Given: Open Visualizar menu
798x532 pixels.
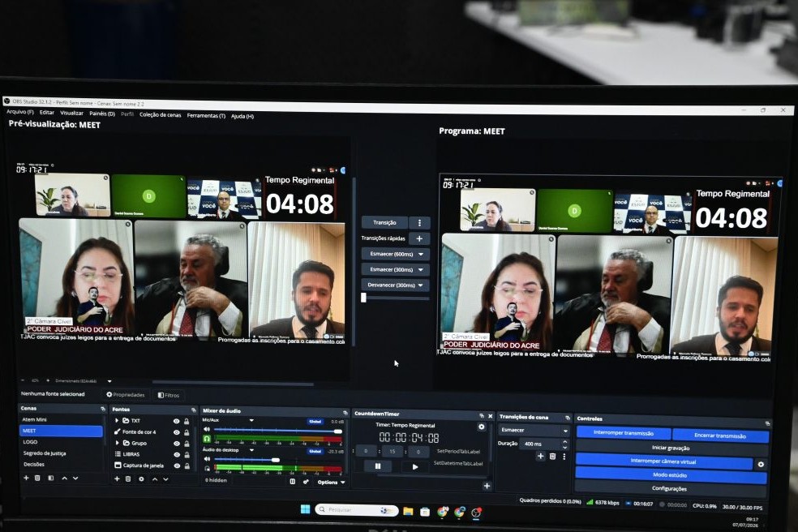Looking at the screenshot, I should (71, 113).
